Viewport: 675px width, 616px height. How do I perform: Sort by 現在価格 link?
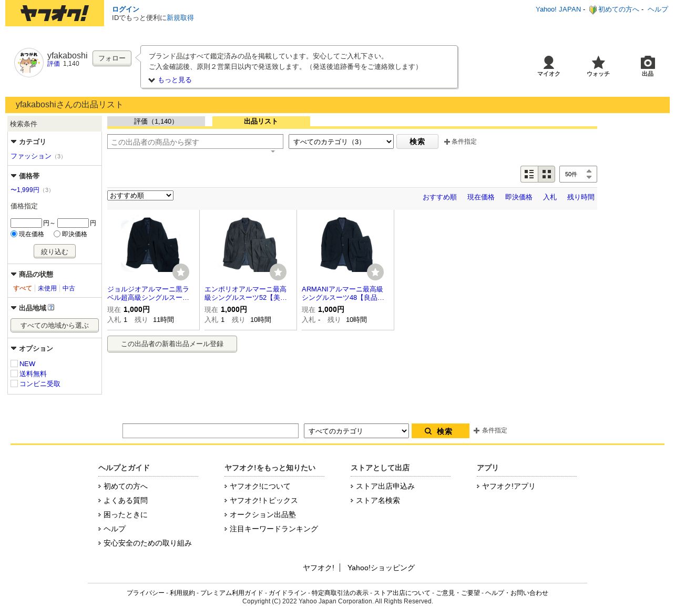(481, 197)
